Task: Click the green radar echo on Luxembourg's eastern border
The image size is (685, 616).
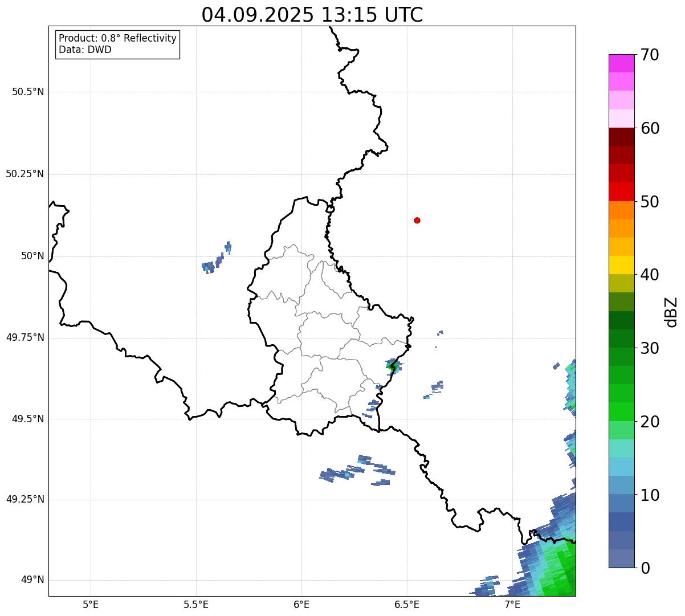Action: coord(393,366)
